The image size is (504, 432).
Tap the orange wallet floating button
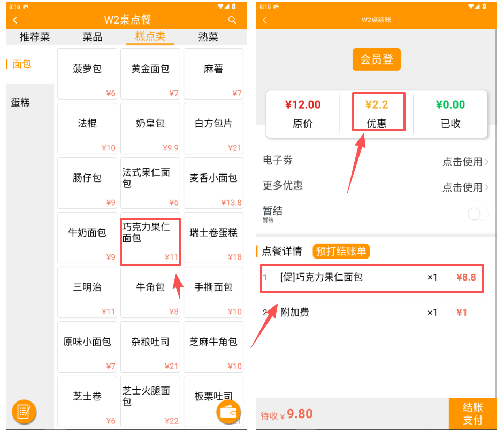[229, 412]
